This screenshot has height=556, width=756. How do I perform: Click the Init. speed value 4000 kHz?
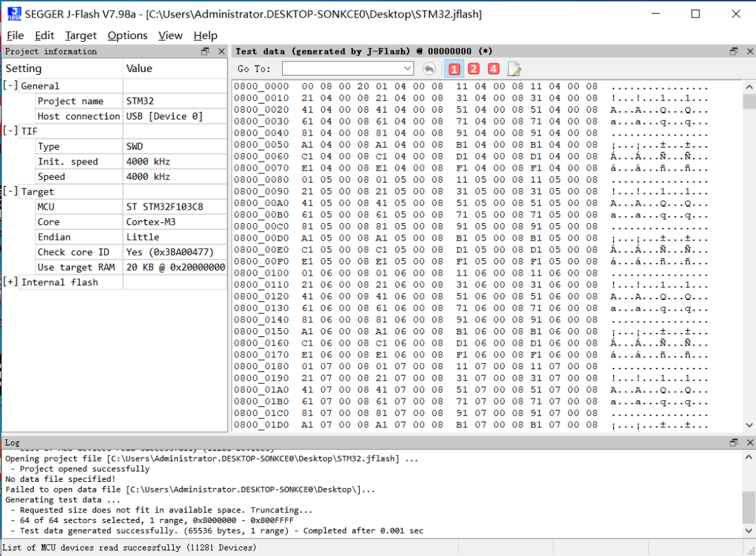(x=148, y=162)
